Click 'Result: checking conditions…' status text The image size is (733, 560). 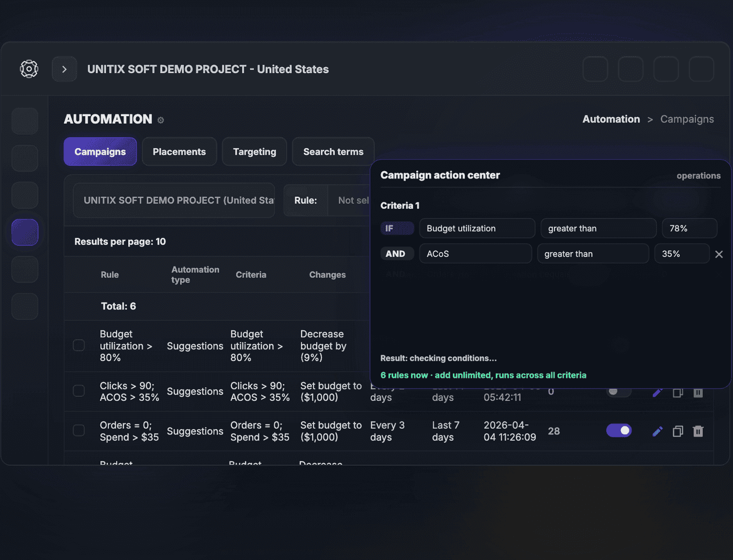439,359
